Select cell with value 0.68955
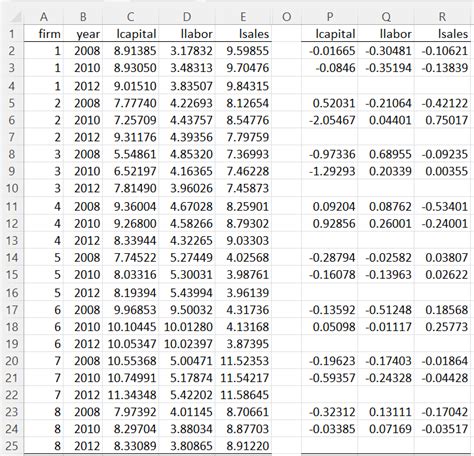Screen dimensions: 474x456 (x=386, y=154)
